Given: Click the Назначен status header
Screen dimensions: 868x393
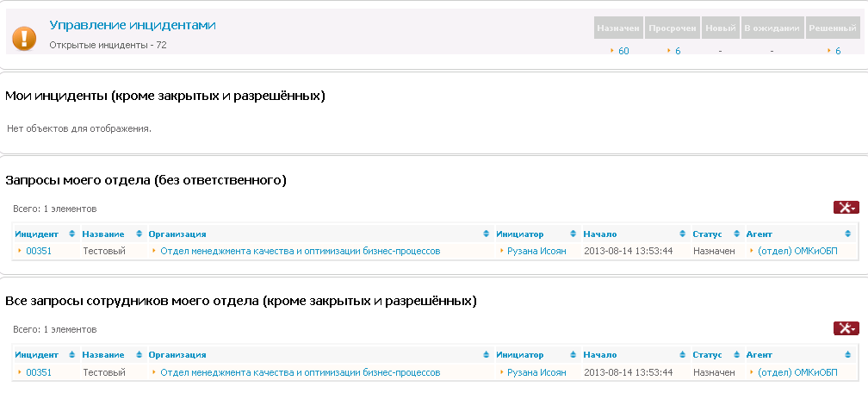Looking at the screenshot, I should 618,28.
